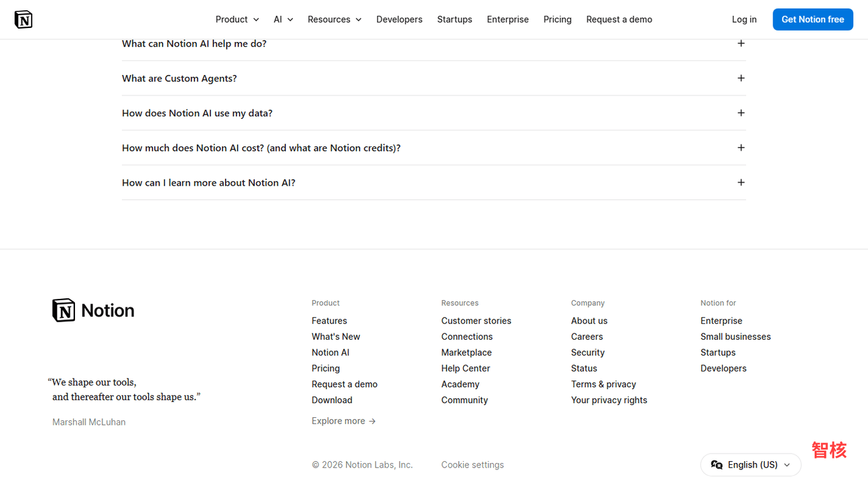Open Small businesses footer link
This screenshot has height=491, width=868.
point(736,337)
